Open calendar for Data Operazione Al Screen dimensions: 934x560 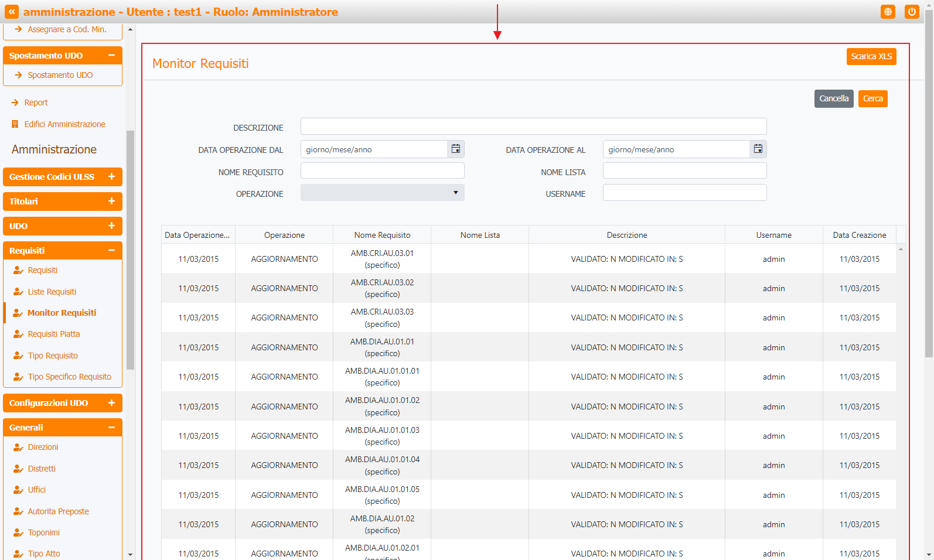tap(758, 149)
